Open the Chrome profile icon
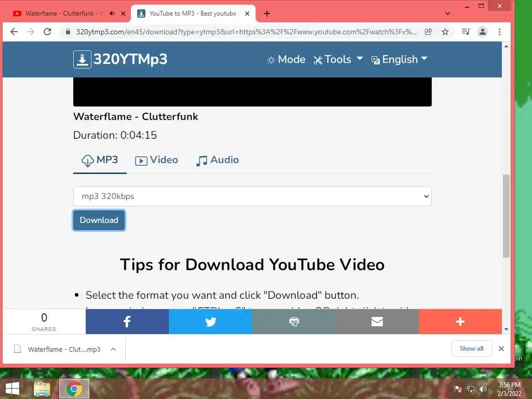Image resolution: width=532 pixels, height=399 pixels. pyautogui.click(x=483, y=32)
